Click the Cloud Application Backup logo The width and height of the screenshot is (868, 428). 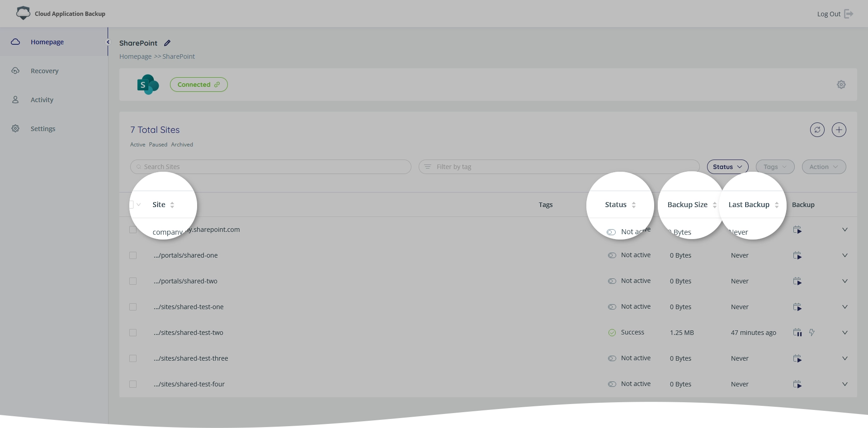(23, 13)
